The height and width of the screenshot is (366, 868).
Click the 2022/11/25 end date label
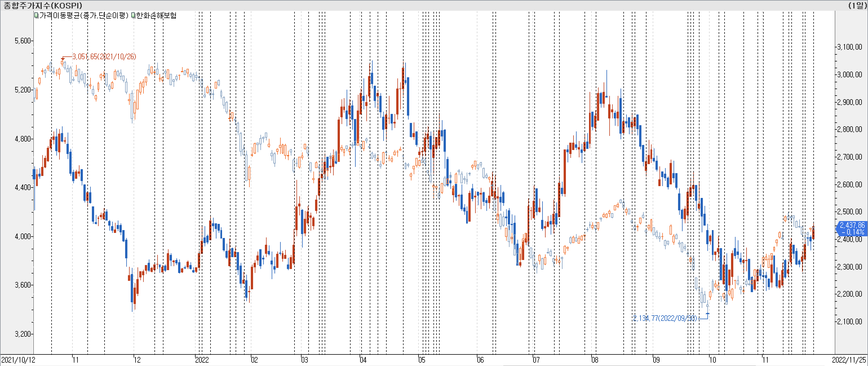(x=849, y=360)
